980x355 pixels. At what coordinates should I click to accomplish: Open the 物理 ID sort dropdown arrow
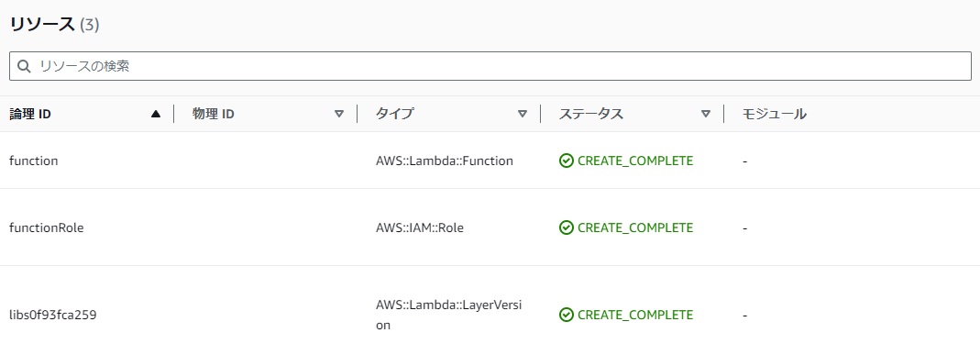339,114
